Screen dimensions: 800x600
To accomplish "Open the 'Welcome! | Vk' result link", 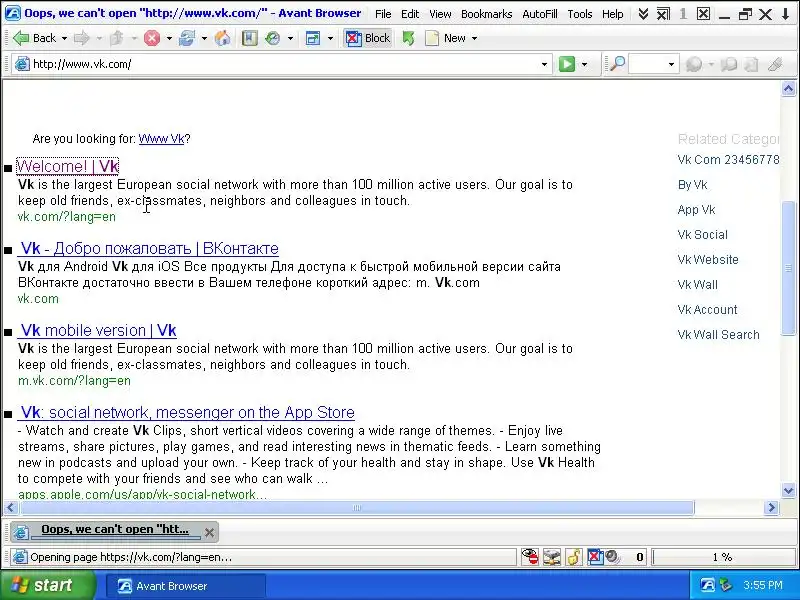I will coord(67,166).
